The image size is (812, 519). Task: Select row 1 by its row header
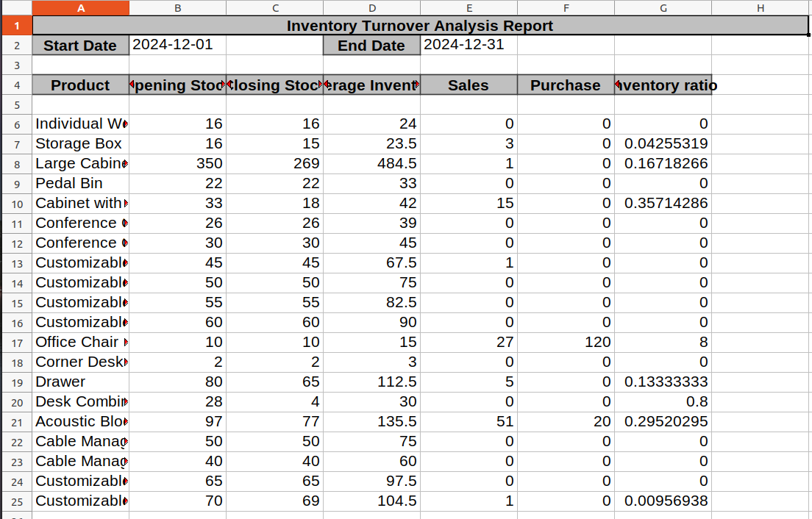click(x=17, y=25)
